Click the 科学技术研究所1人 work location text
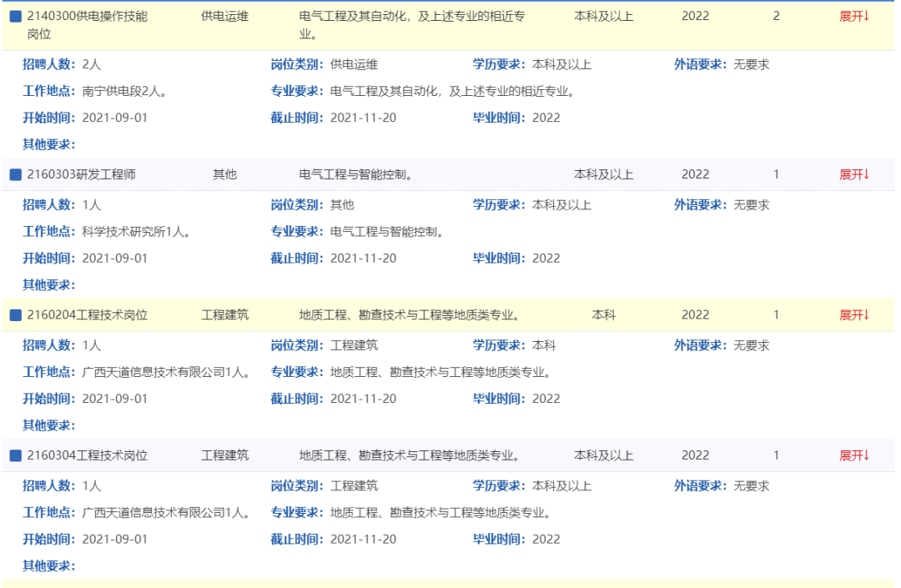This screenshot has height=588, width=901. pyautogui.click(x=136, y=232)
